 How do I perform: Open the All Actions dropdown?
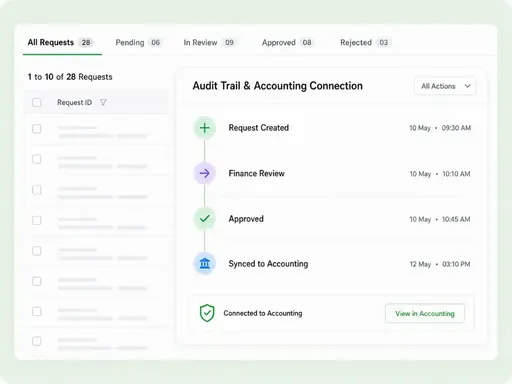click(445, 86)
